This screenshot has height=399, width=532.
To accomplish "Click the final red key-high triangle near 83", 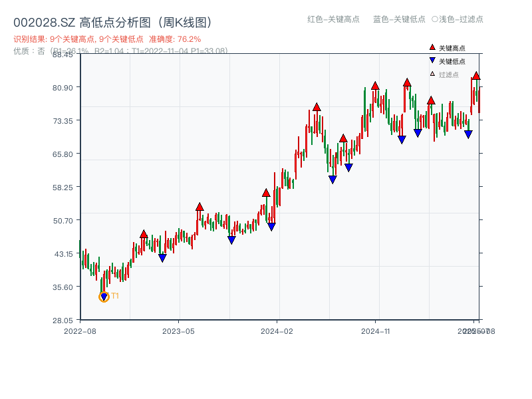I will click(x=477, y=76).
